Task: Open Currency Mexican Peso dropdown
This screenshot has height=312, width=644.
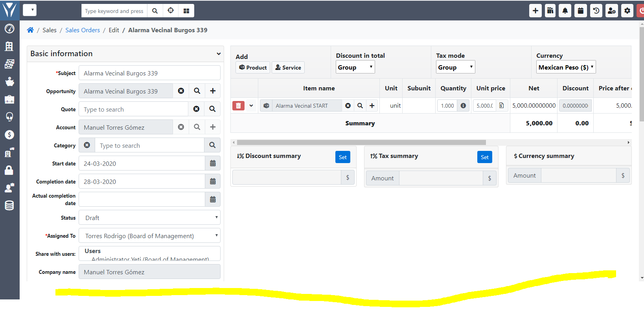Action: 566,67
